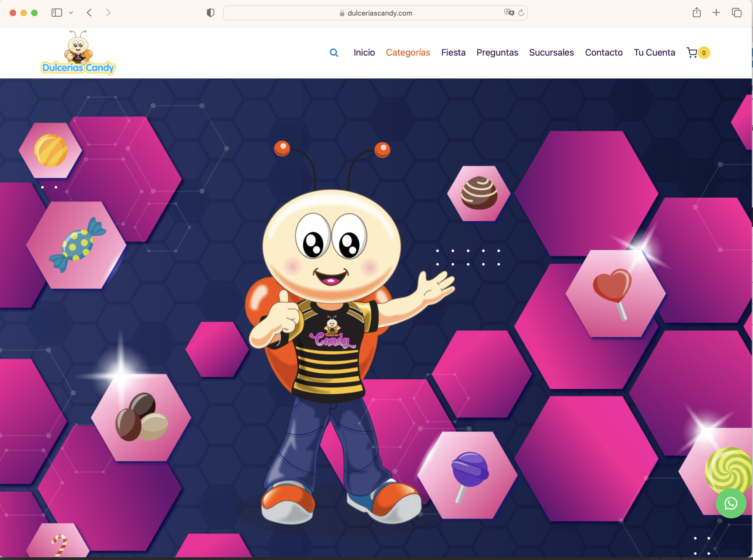
Task: Open the Tu Cuenta link
Action: pyautogui.click(x=654, y=53)
